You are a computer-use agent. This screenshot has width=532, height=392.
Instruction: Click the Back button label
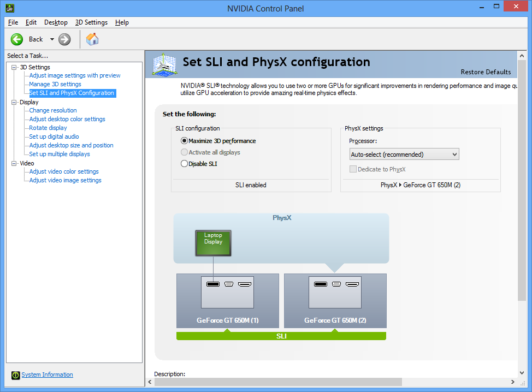coord(36,39)
